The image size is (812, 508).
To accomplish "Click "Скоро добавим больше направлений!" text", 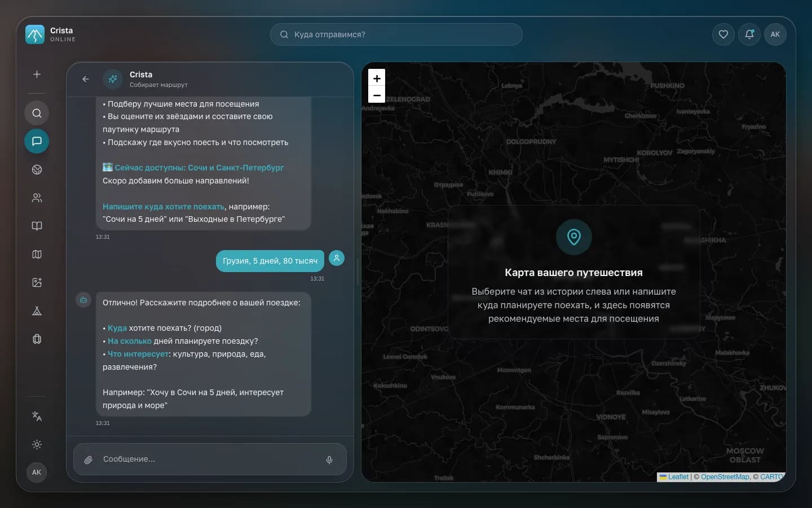I will tap(176, 181).
